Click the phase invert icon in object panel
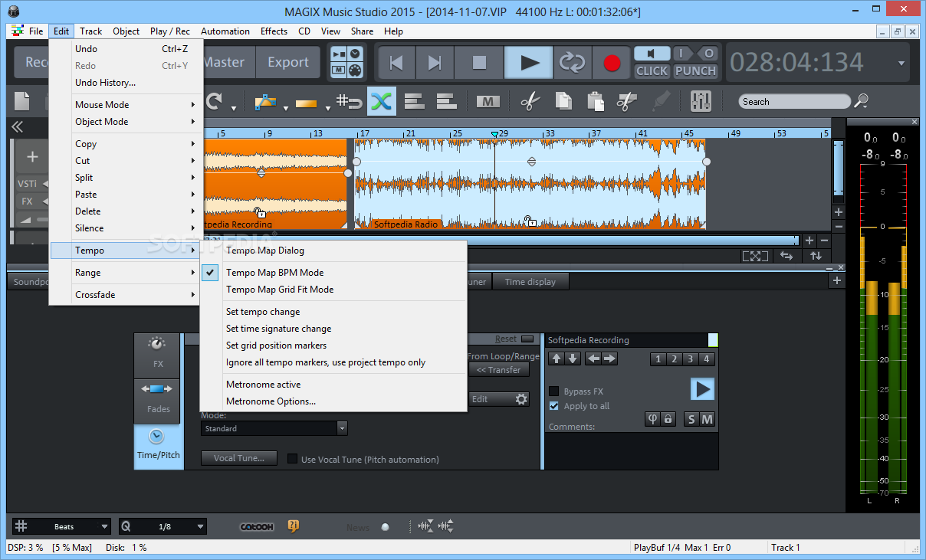 coord(652,419)
